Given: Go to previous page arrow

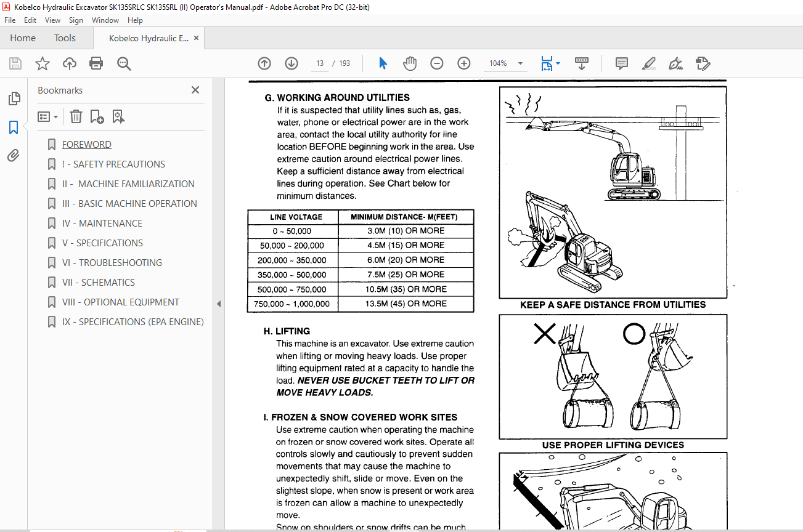Looking at the screenshot, I should click(x=264, y=63).
